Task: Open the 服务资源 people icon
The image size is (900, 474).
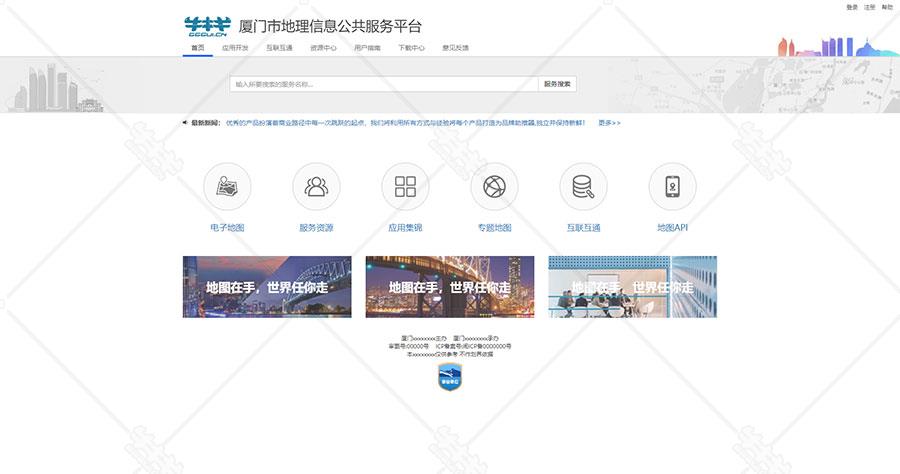Action: pyautogui.click(x=316, y=187)
